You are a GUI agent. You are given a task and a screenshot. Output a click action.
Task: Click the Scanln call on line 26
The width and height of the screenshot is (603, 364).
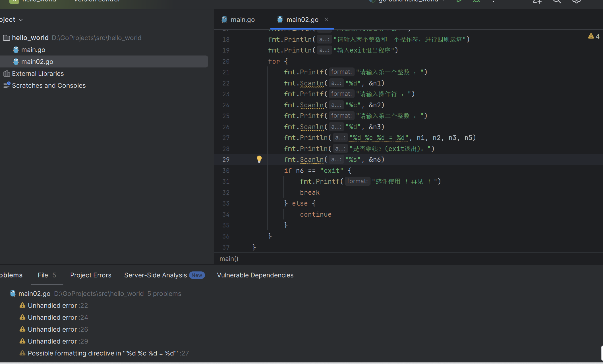coord(312,127)
